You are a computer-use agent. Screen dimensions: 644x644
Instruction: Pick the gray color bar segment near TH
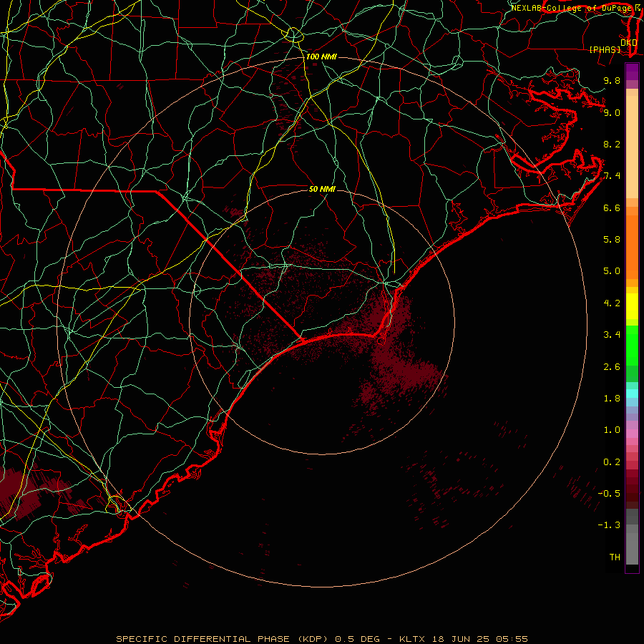(x=632, y=548)
